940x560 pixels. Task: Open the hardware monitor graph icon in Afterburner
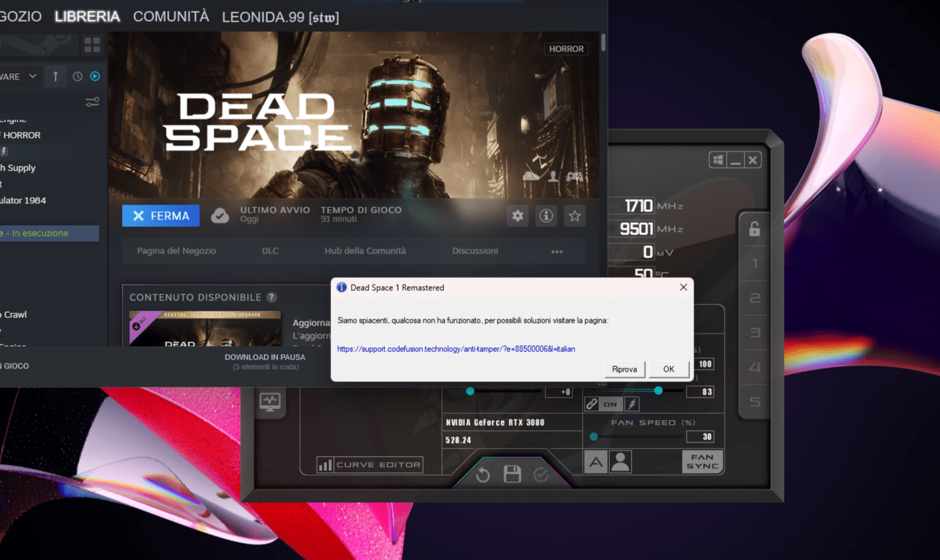coord(269,400)
